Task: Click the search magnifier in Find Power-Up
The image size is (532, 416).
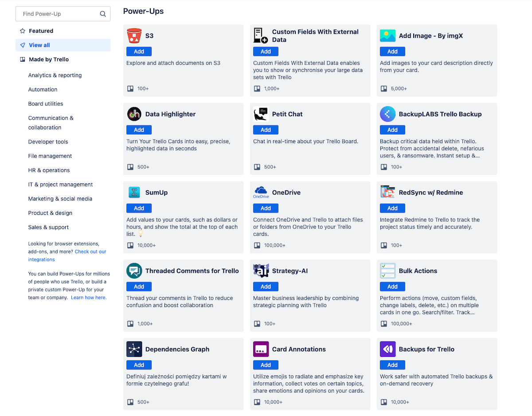Action: (x=102, y=14)
